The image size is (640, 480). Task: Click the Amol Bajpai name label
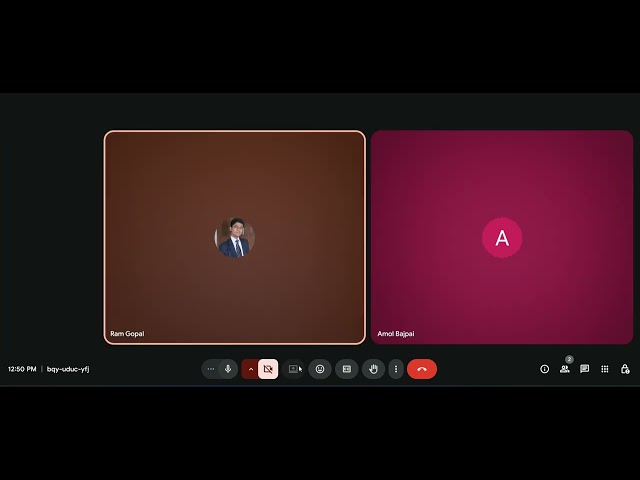396,333
